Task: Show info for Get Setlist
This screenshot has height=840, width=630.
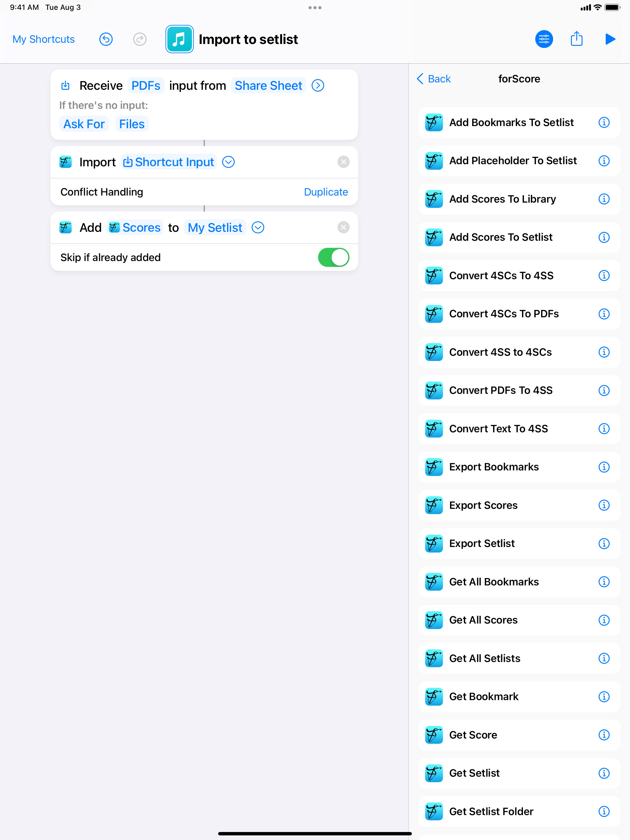Action: tap(604, 773)
